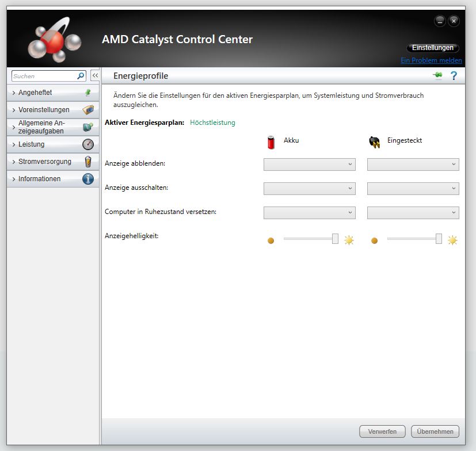Click the blue Informationen info icon

coord(88,179)
